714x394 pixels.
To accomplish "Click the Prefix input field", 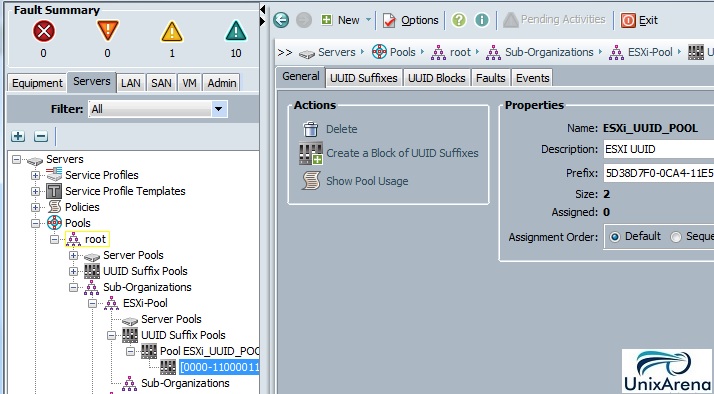I will coord(658,173).
